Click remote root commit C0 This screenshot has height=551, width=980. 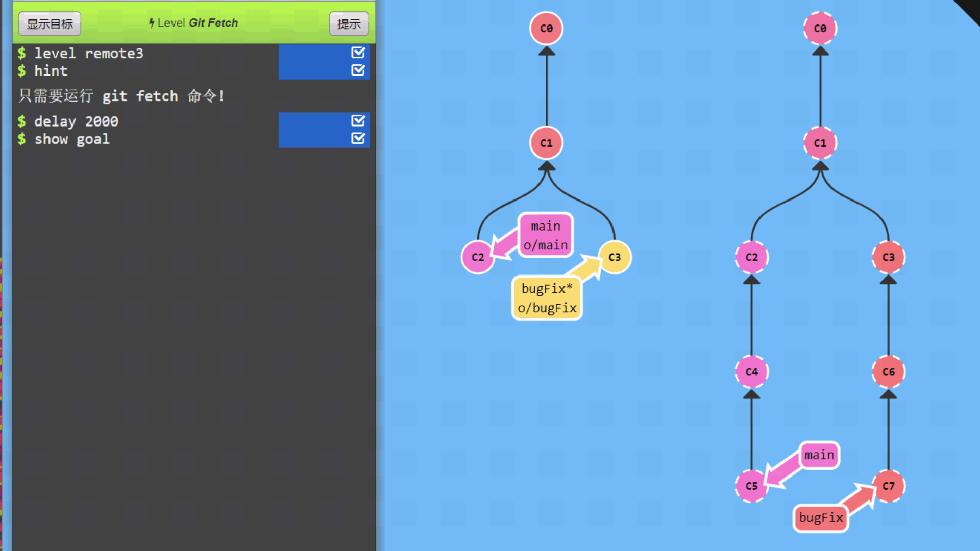click(x=820, y=29)
